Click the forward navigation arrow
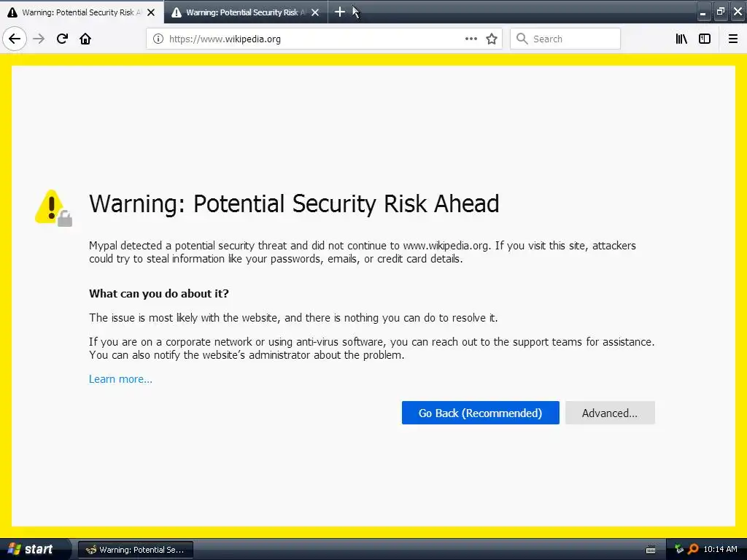 coord(39,39)
